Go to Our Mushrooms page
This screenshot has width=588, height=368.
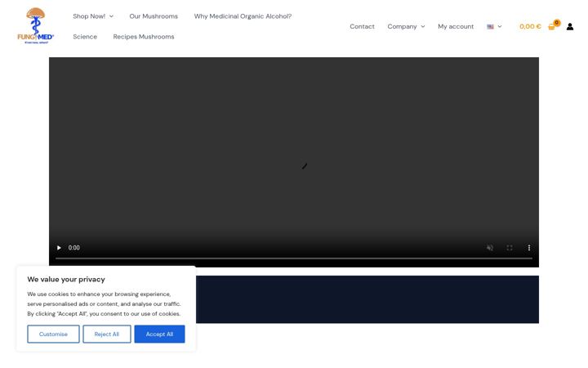(x=154, y=16)
